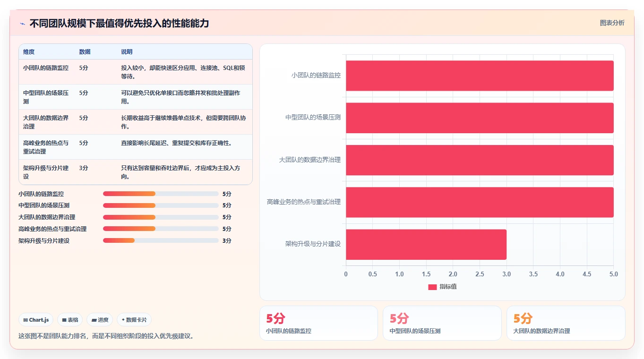Click the chart's 小团队的链路监控 axis label
The width and height of the screenshot is (644, 359).
point(316,76)
